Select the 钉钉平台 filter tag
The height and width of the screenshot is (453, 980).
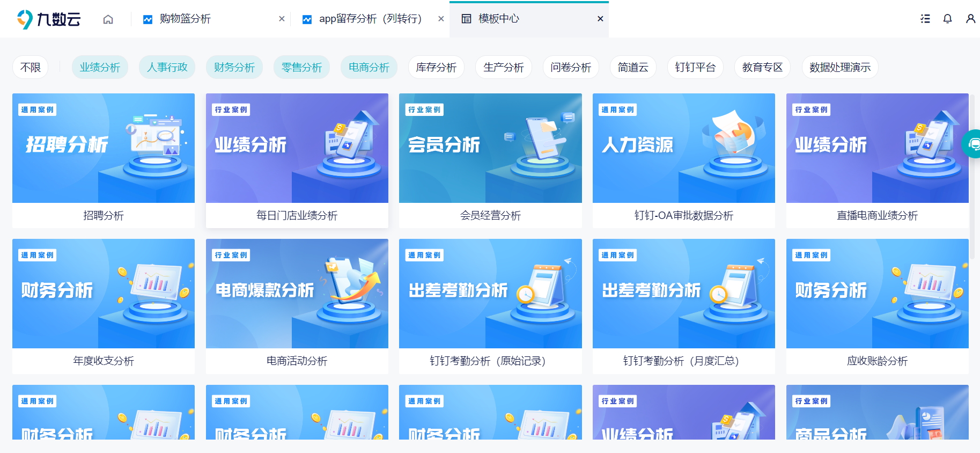coord(695,67)
